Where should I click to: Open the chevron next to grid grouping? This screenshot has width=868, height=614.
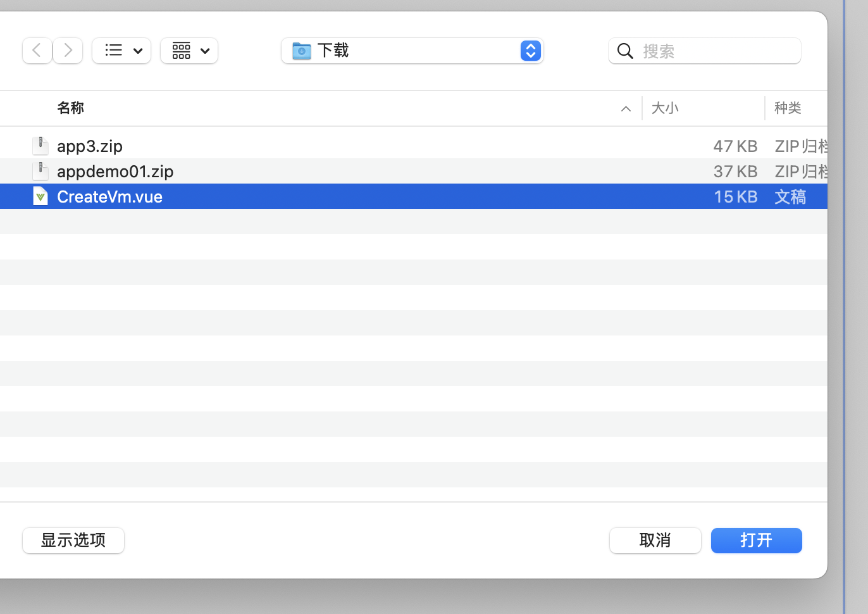[205, 51]
